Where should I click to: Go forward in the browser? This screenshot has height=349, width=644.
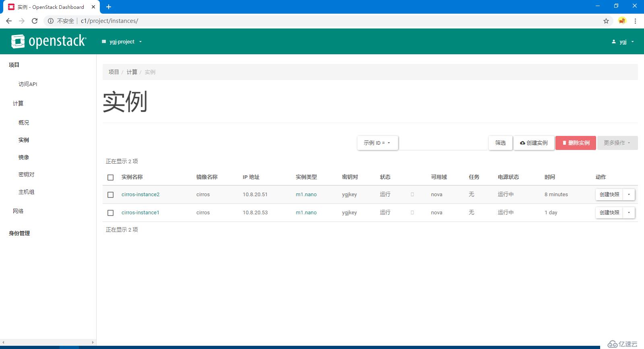(22, 21)
